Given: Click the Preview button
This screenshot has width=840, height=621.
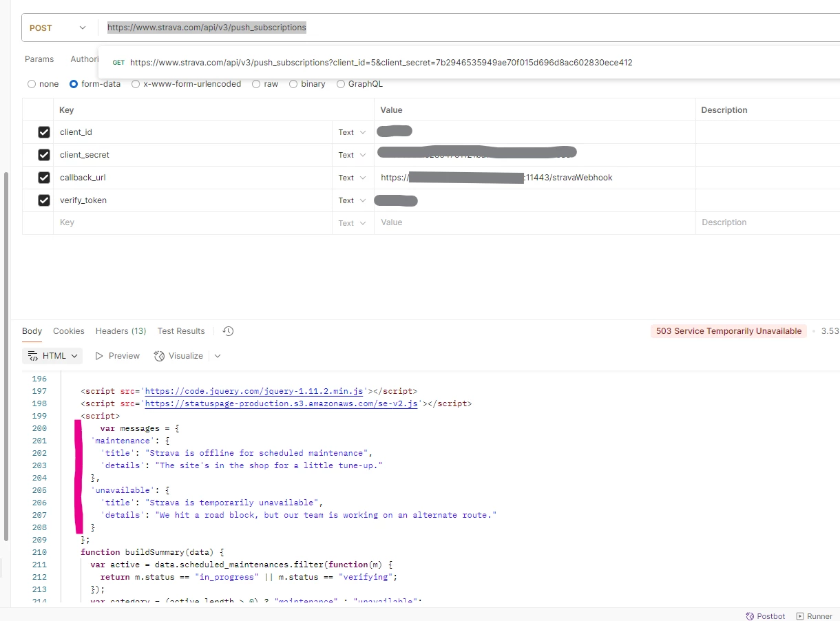Looking at the screenshot, I should pos(118,356).
